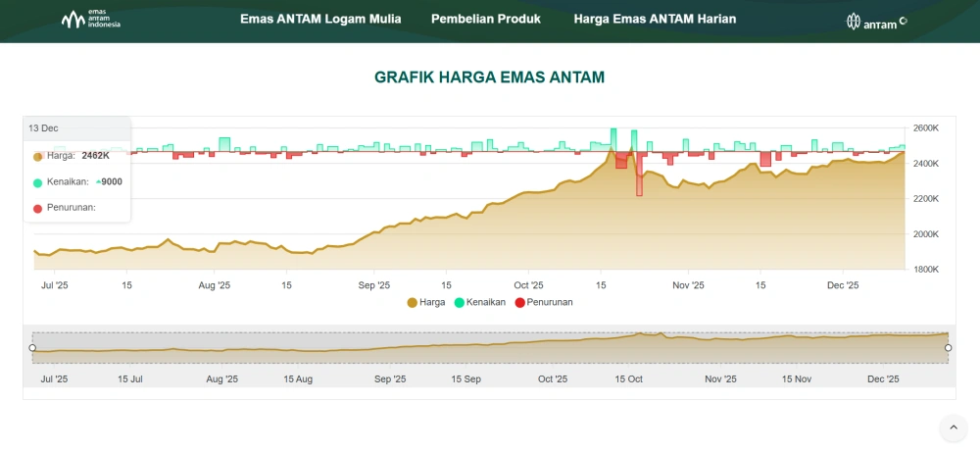Toggle Kenaikan series in chart legend
The width and height of the screenshot is (980, 453).
coord(480,302)
